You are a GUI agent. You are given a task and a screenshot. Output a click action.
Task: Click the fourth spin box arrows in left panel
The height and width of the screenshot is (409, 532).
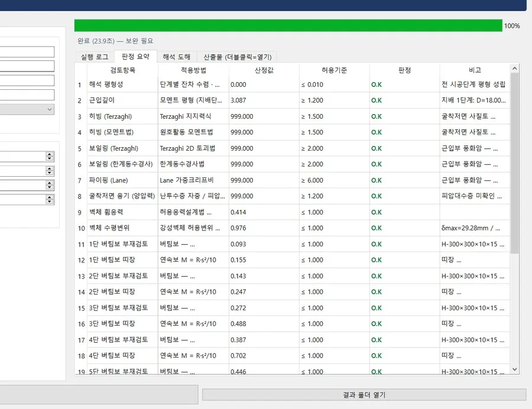50,199
